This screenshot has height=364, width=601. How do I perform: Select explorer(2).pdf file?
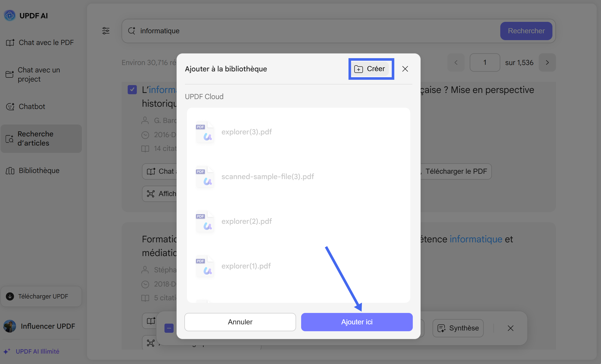[x=298, y=221]
